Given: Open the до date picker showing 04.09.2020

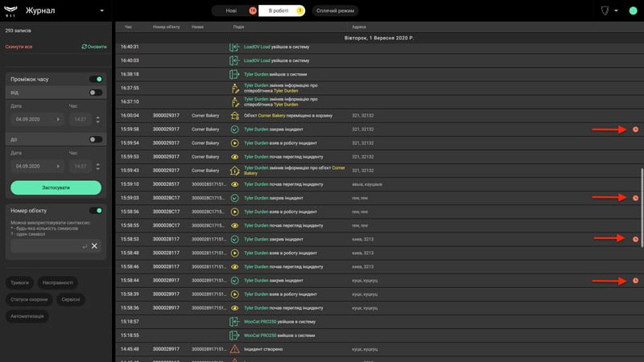Looking at the screenshot, I should 37,167.
